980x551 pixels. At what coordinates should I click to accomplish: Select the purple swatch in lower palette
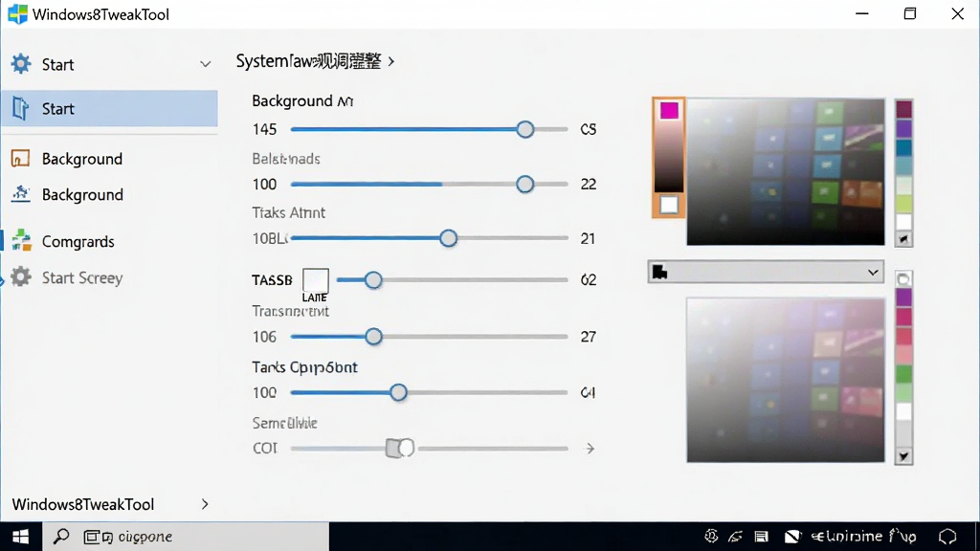click(x=903, y=298)
